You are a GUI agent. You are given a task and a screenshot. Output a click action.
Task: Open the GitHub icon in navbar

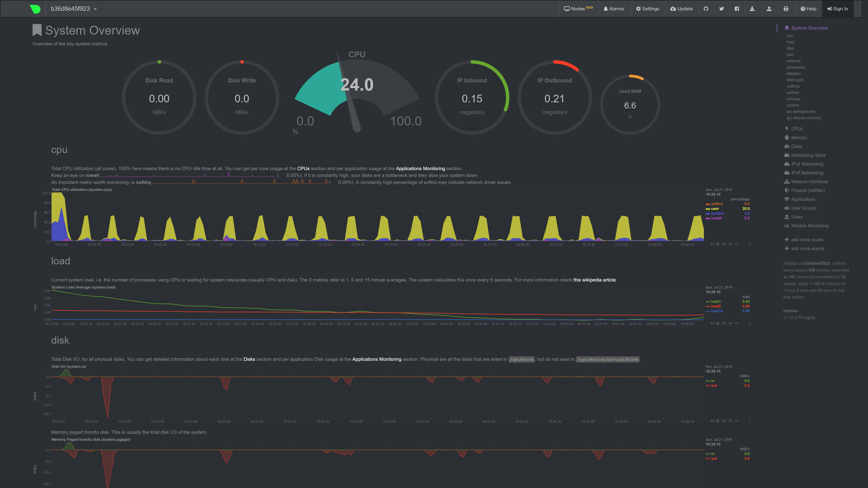(x=706, y=9)
